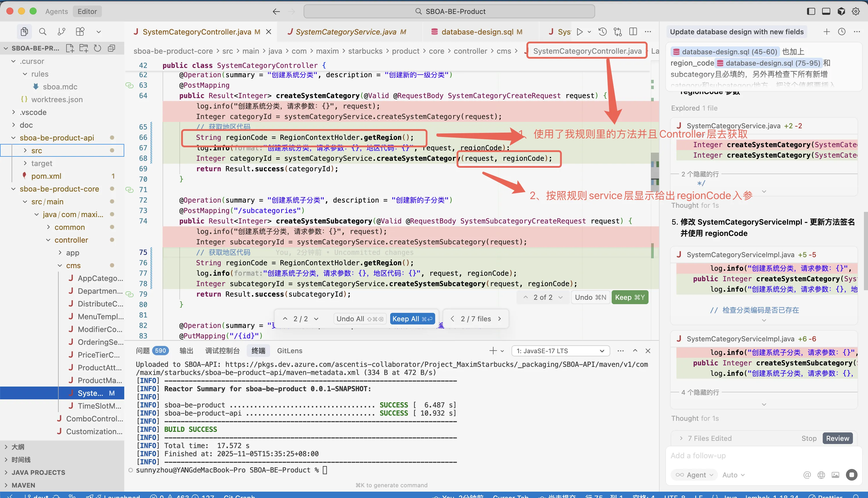Click the Review button
This screenshot has width=868, height=498.
[837, 438]
